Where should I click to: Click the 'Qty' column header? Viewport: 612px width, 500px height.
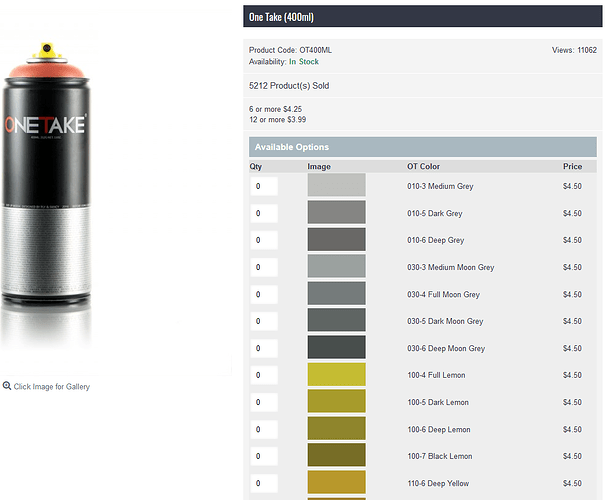point(256,167)
